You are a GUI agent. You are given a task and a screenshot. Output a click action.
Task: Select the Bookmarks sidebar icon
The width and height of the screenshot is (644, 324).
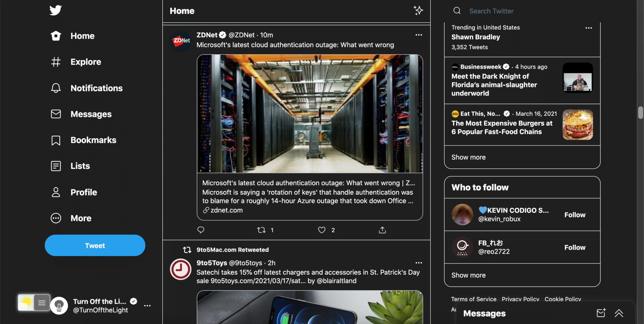point(56,140)
